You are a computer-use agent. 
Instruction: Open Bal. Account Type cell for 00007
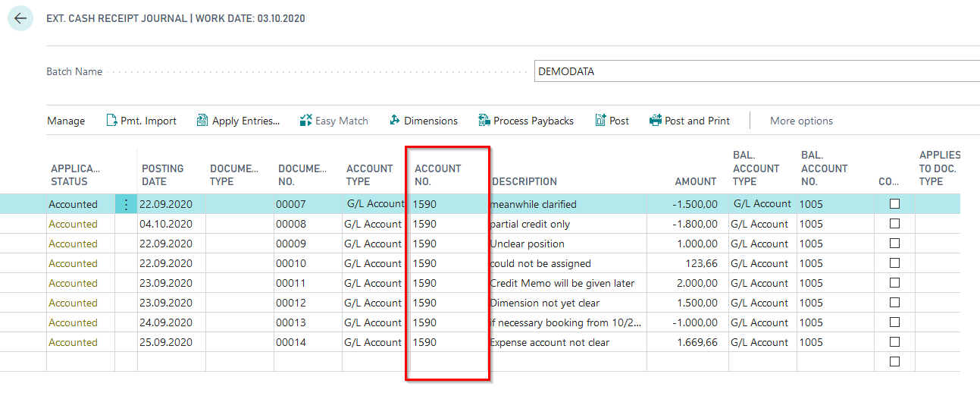[x=762, y=204]
